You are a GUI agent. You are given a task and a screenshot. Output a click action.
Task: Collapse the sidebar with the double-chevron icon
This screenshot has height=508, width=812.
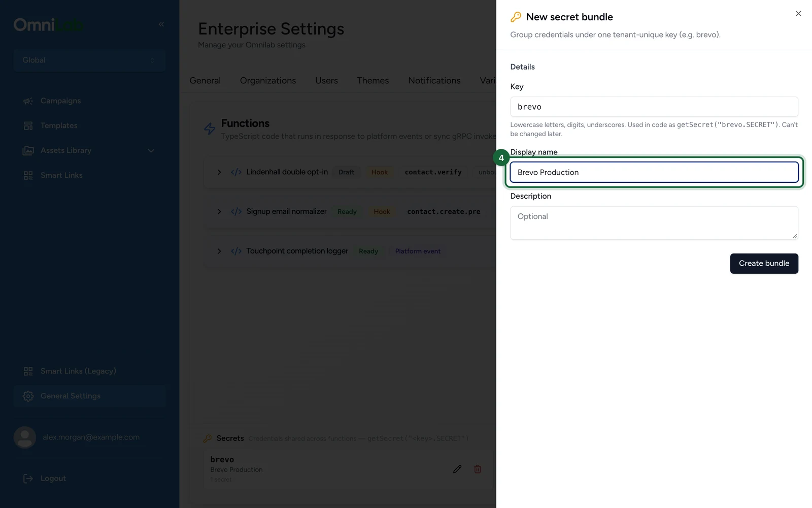click(x=161, y=24)
